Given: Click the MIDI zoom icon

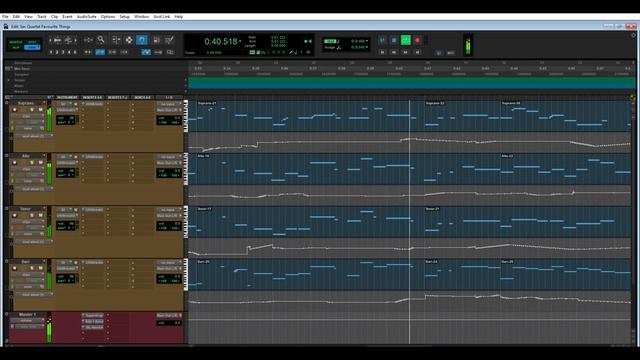Looking at the screenshot, I should [68, 40].
